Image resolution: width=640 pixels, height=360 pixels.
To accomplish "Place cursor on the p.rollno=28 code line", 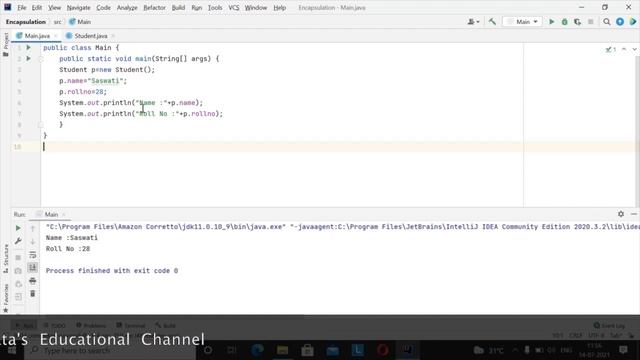I will [x=83, y=92].
